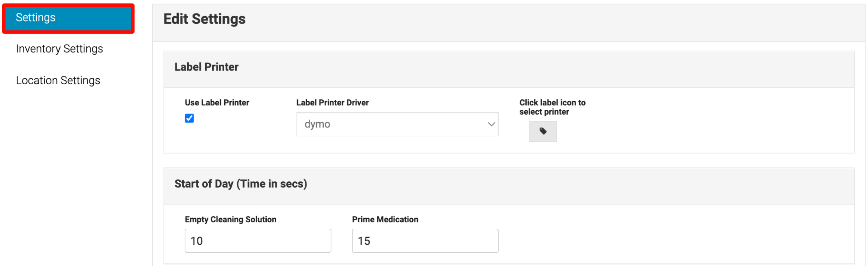Open the Label Printer Driver dropdown
This screenshot has height=266, width=868.
coord(397,124)
